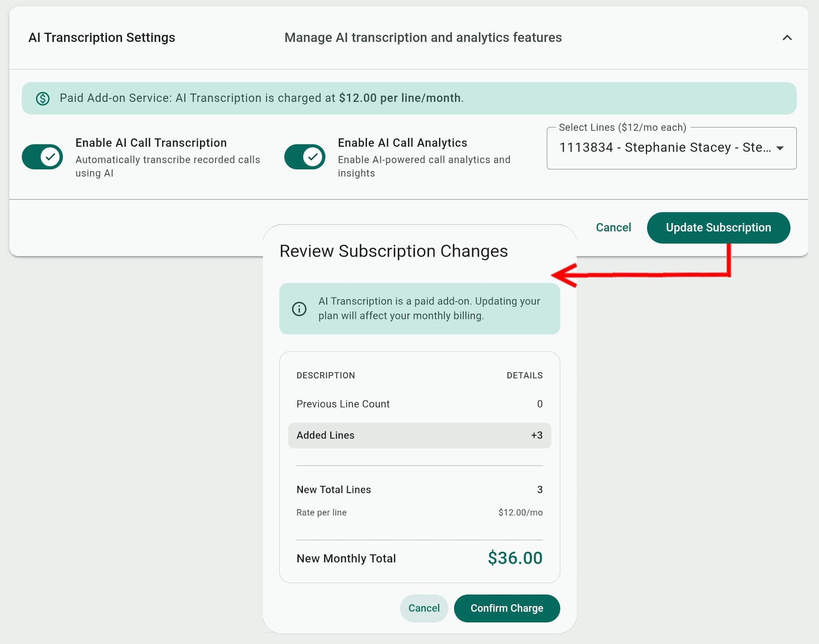Click the Review Subscription Changes heading
The image size is (819, 644).
tap(393, 251)
